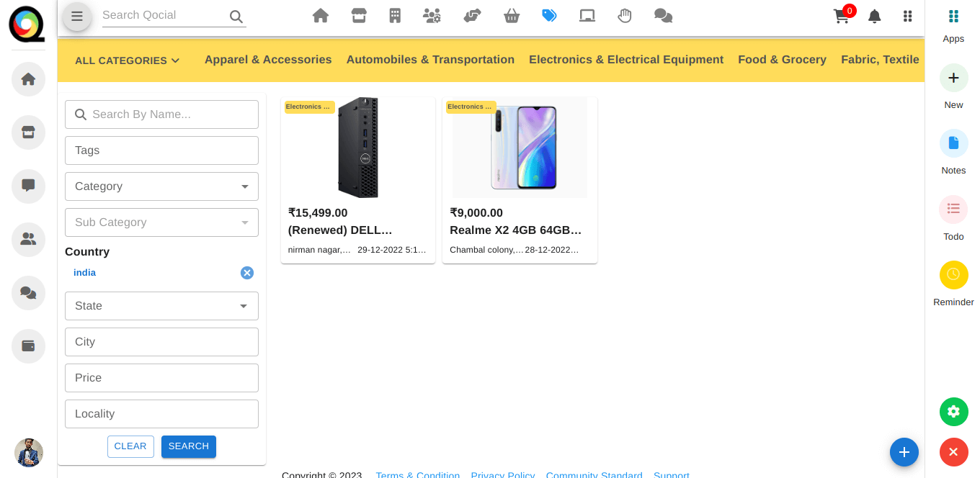Viewport: 980px width, 478px height.
Task: Open the Sub Category dropdown
Action: point(161,222)
